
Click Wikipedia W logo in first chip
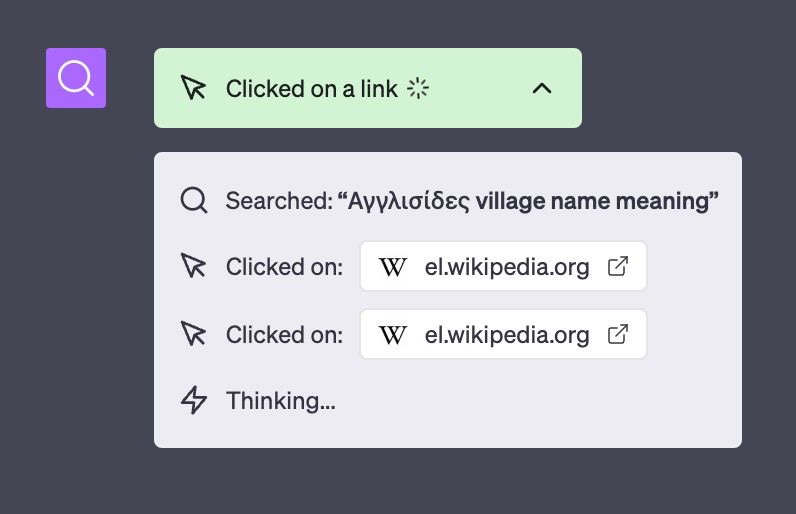(x=393, y=267)
